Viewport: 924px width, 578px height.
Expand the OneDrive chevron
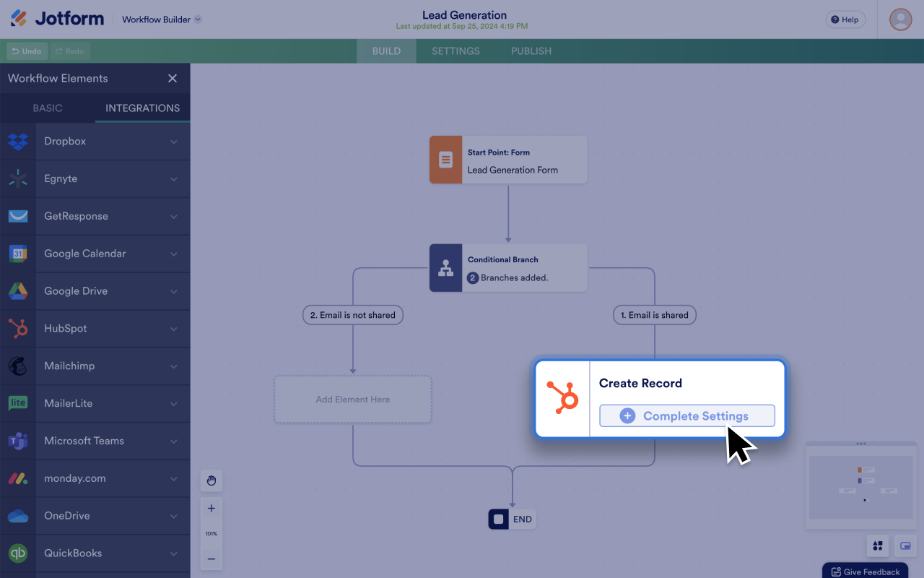click(x=174, y=516)
